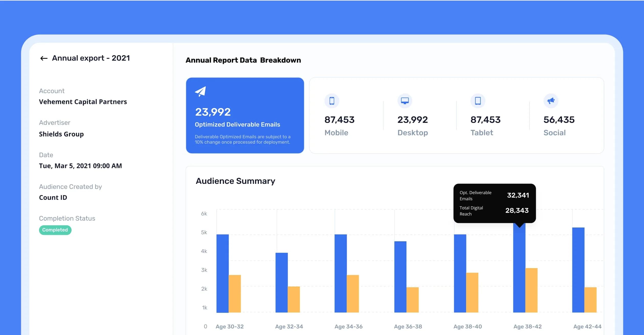The width and height of the screenshot is (644, 335).
Task: Click the Annual export - 2021 title
Action: [x=91, y=58]
